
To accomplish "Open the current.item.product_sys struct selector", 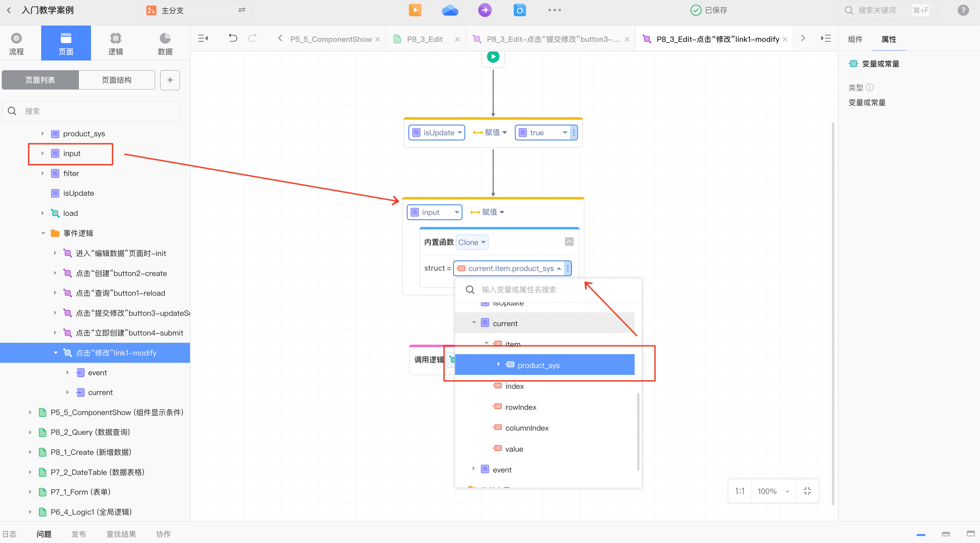I will tap(509, 268).
